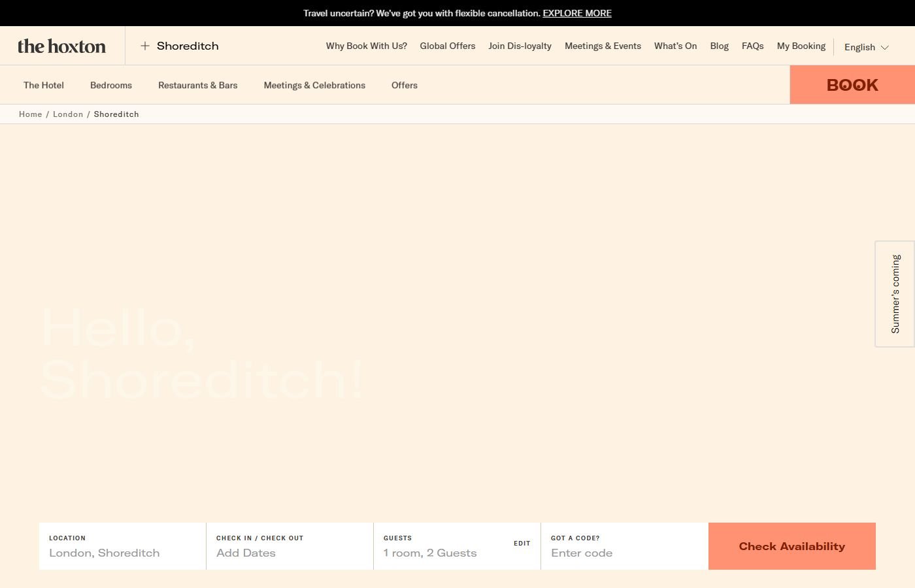Select the Offers menu item

click(405, 85)
